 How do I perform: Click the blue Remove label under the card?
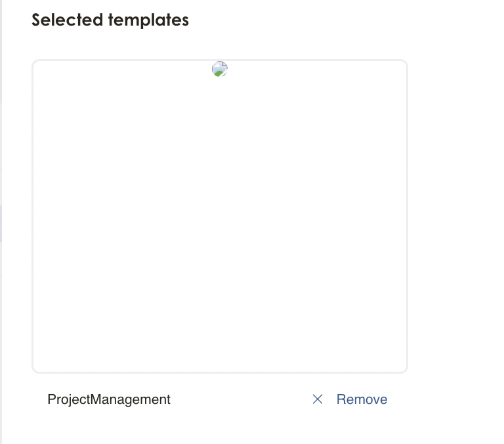point(362,399)
